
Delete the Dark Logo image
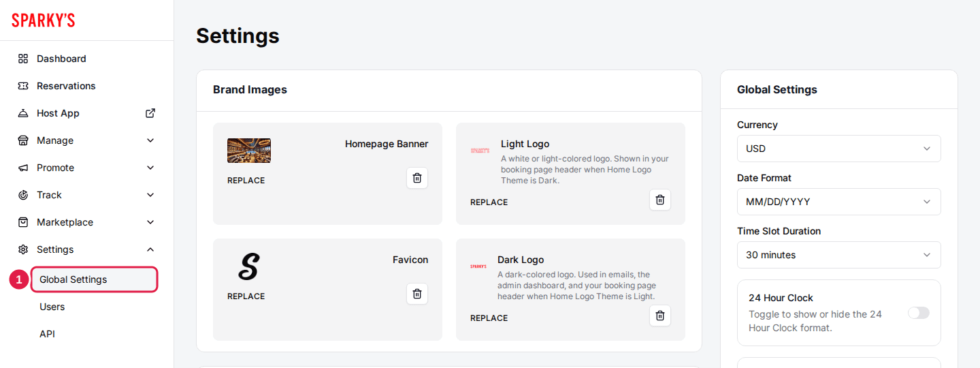click(x=660, y=316)
